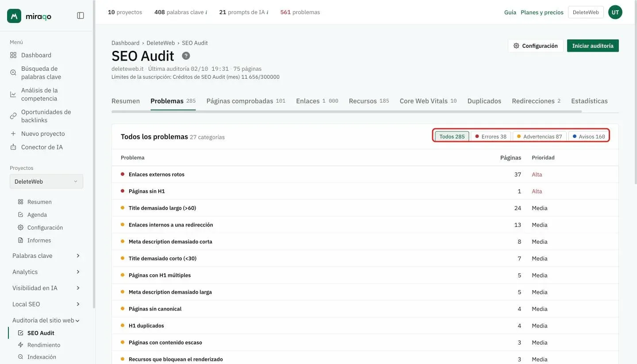Expand the Analytics section
Image resolution: width=637 pixels, height=364 pixels.
tap(46, 272)
